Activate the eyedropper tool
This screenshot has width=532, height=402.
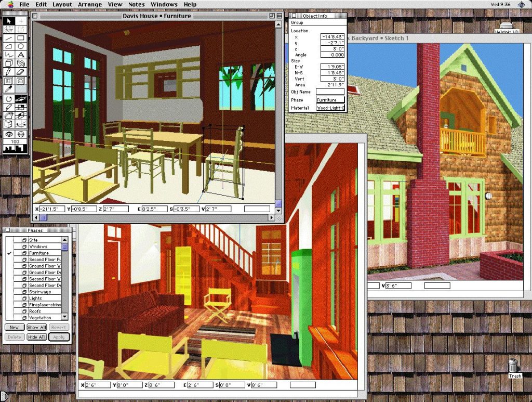pyautogui.click(x=9, y=89)
